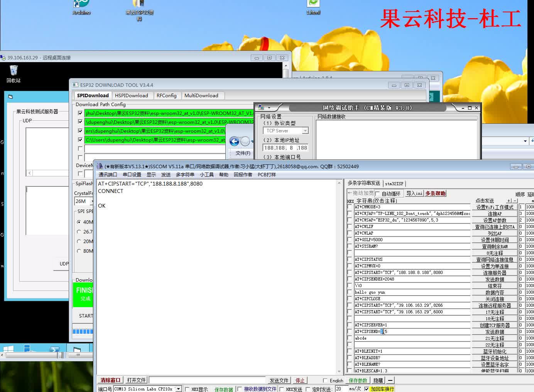Select the 26.7MHz SPI speed radio button

tap(79, 232)
